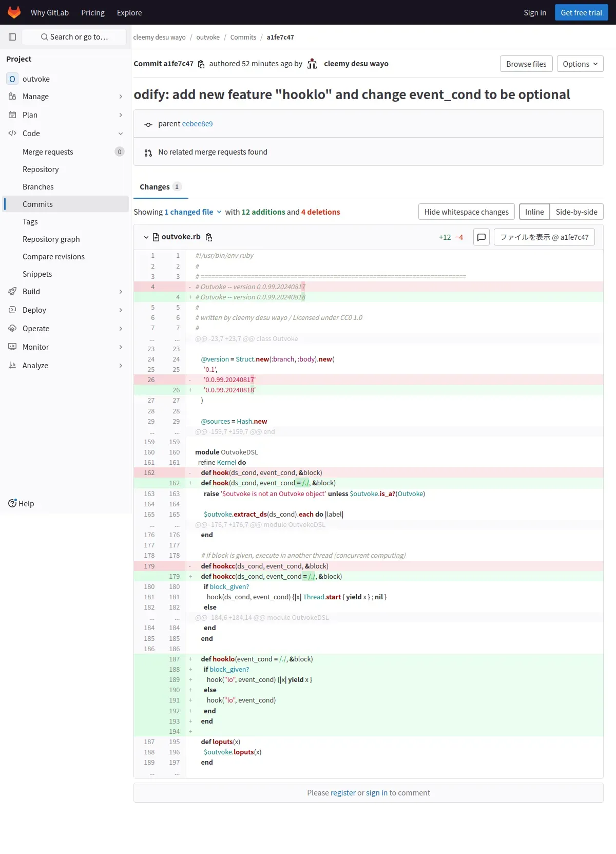
Task: Click the Monitor screen icon
Action: tap(12, 347)
